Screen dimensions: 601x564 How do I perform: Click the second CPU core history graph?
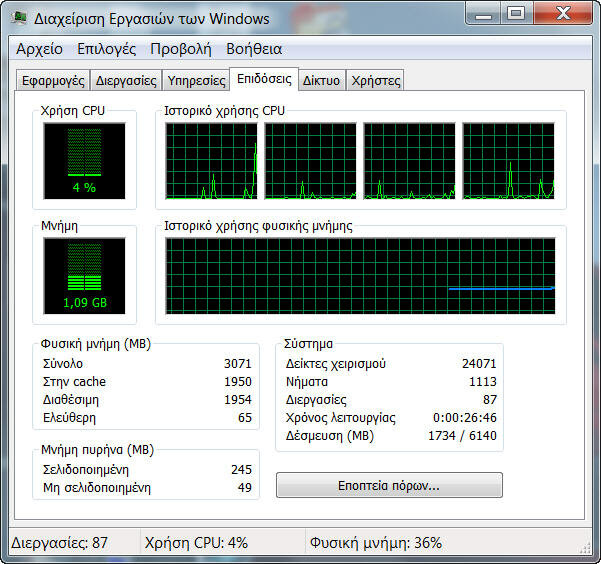pos(310,161)
